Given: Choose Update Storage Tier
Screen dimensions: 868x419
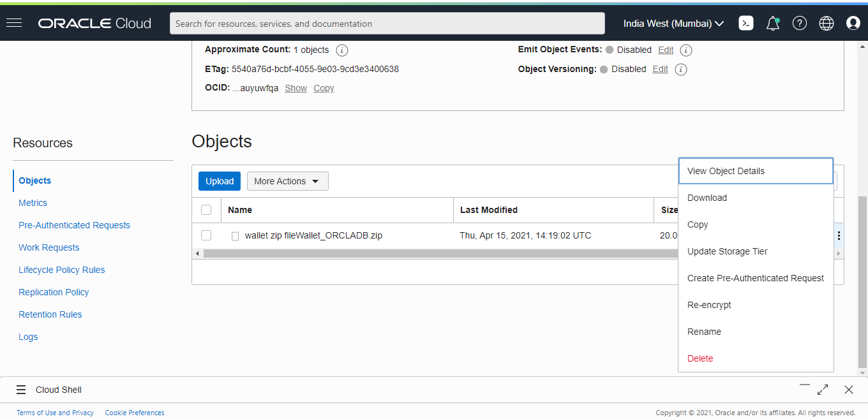Looking at the screenshot, I should [x=756, y=251].
